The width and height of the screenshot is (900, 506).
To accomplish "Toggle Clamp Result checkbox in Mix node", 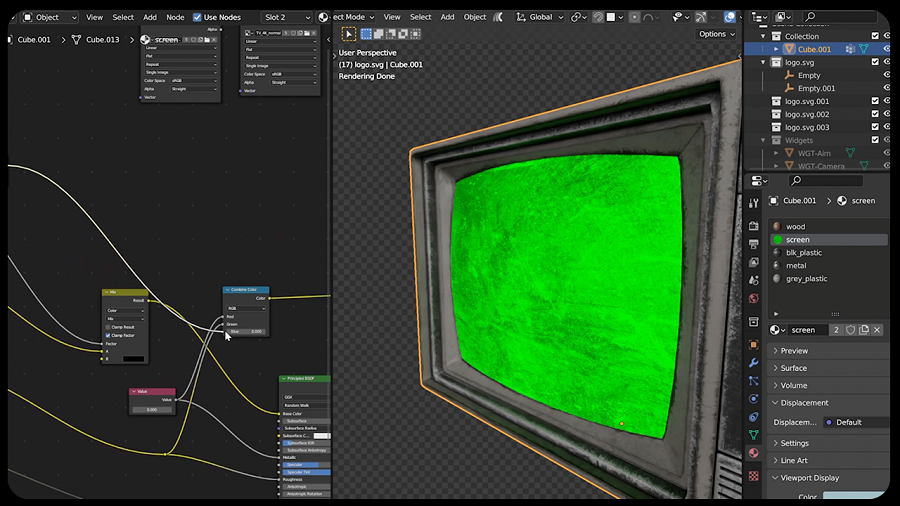I will pyautogui.click(x=108, y=327).
